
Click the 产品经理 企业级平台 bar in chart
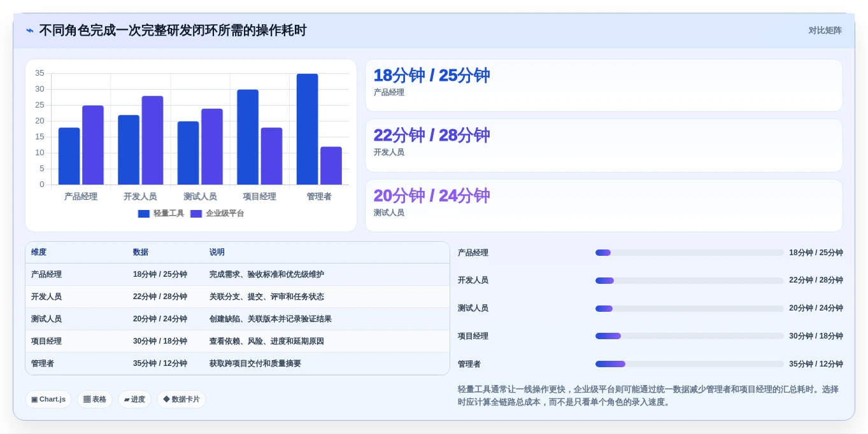93,145
